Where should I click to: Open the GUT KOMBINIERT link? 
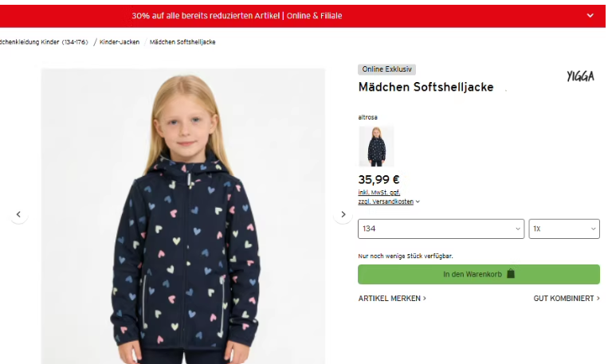click(x=566, y=299)
